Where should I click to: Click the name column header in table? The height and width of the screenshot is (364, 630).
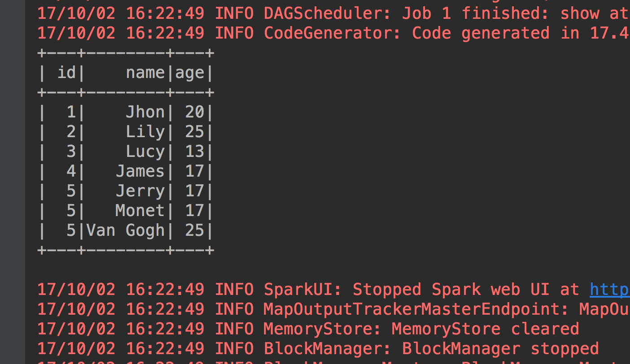click(145, 73)
